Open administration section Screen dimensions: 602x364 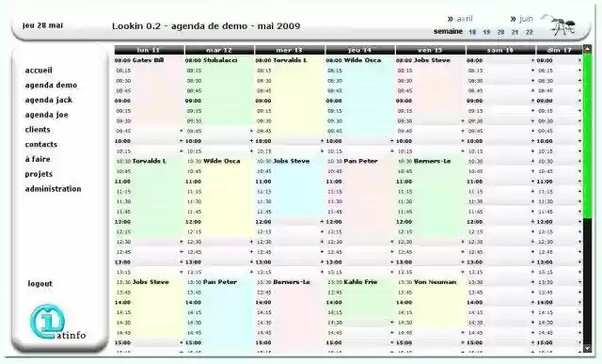click(x=53, y=189)
